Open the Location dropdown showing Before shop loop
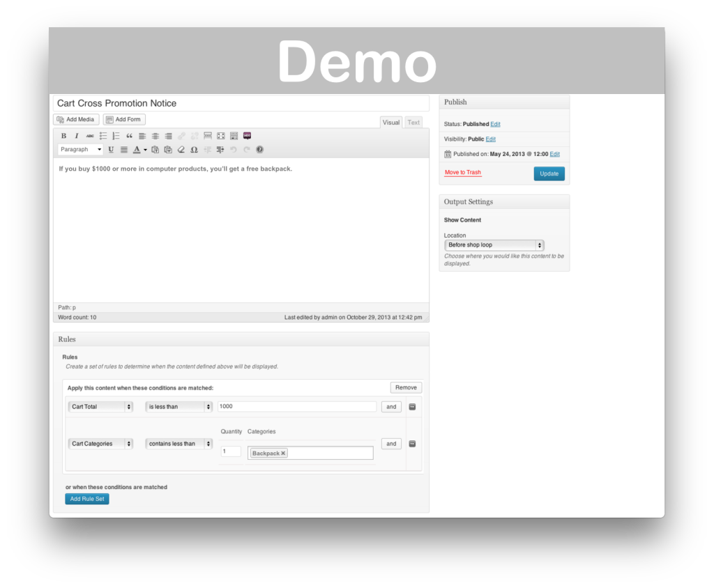This screenshot has height=588, width=714. pyautogui.click(x=494, y=245)
